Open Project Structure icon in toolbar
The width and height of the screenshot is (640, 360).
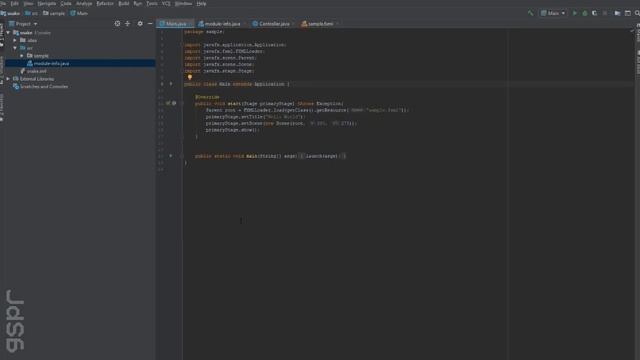pyautogui.click(x=617, y=13)
